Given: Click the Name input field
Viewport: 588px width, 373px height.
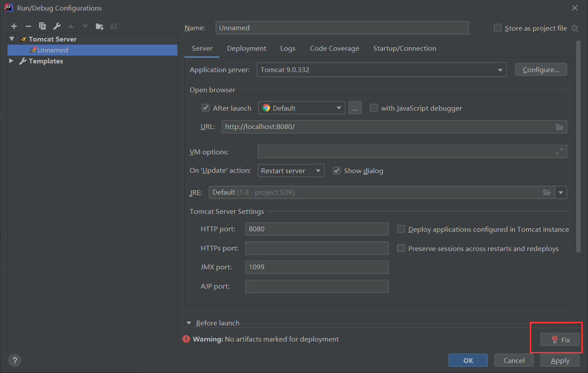Looking at the screenshot, I should coord(342,28).
